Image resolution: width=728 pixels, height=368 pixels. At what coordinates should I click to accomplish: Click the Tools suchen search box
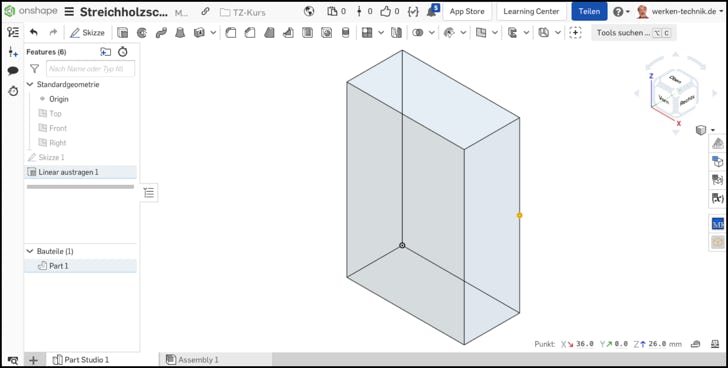(633, 32)
